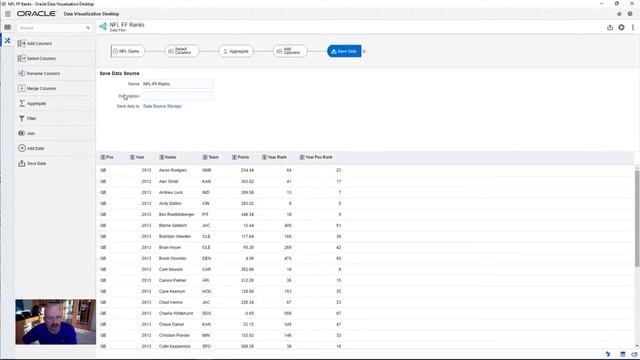Select the Aggregate node in flow
The width and height of the screenshot is (640, 360).
point(236,51)
